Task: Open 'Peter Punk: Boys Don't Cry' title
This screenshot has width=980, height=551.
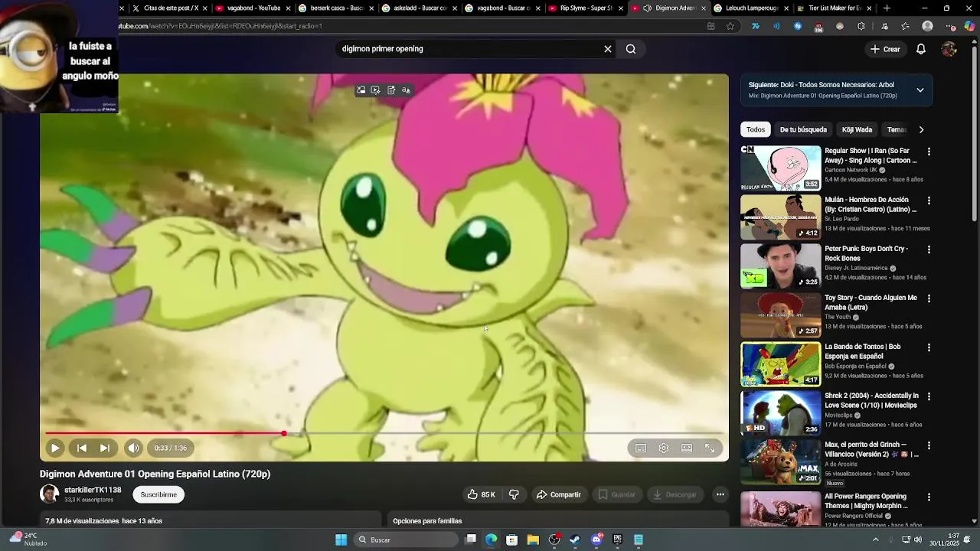Action: [x=866, y=253]
